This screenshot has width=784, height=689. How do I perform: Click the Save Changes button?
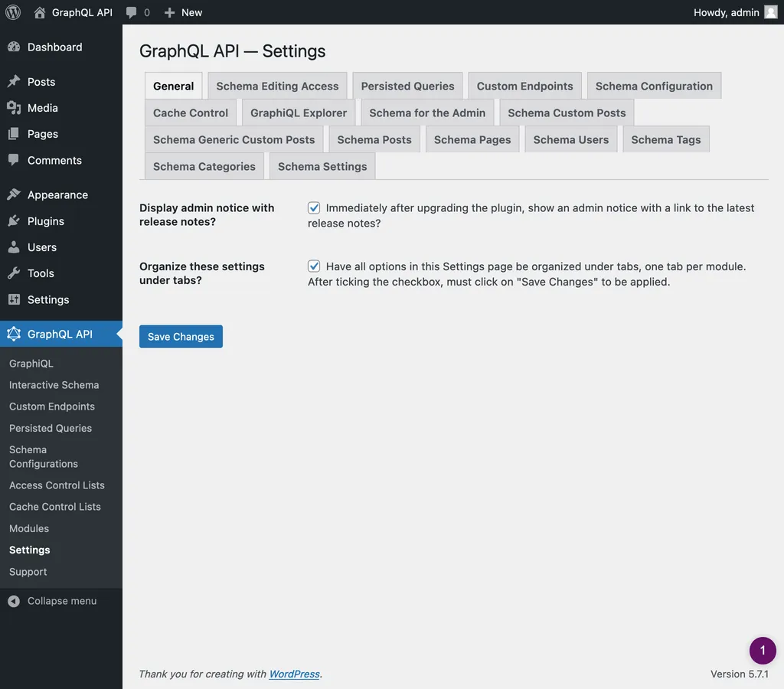pyautogui.click(x=181, y=337)
